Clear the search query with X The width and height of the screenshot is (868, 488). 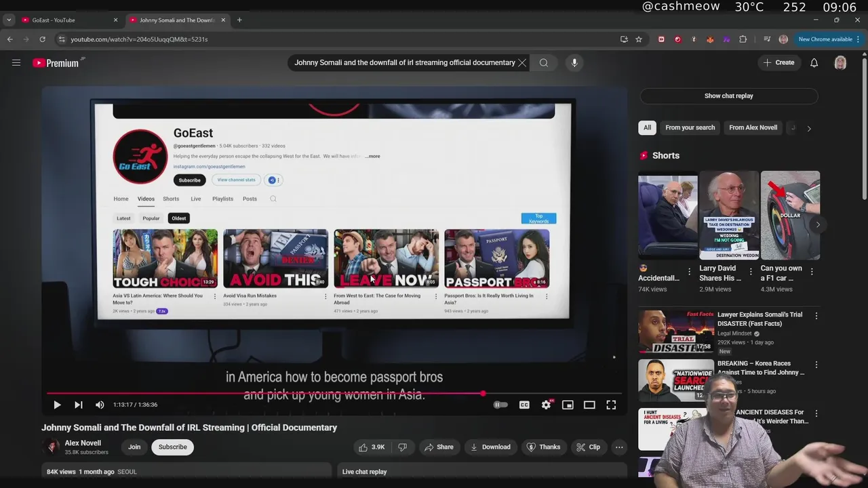pyautogui.click(x=522, y=62)
